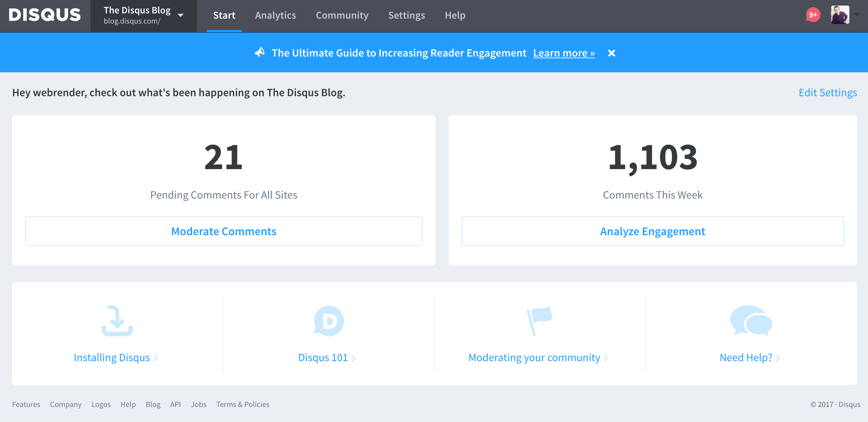The width and height of the screenshot is (868, 422).
Task: Open the red 9+ notifications badge
Action: coord(813,15)
